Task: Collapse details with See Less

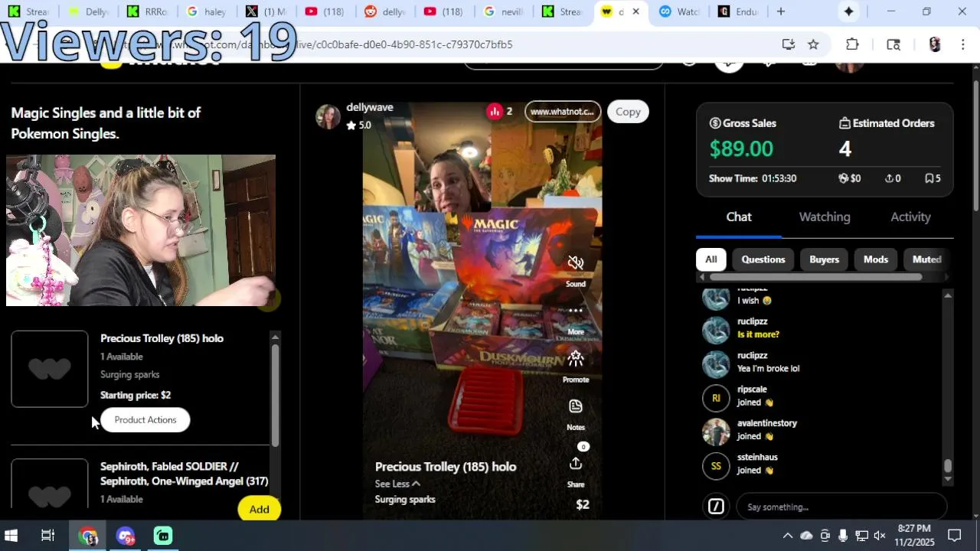Action: [x=397, y=484]
